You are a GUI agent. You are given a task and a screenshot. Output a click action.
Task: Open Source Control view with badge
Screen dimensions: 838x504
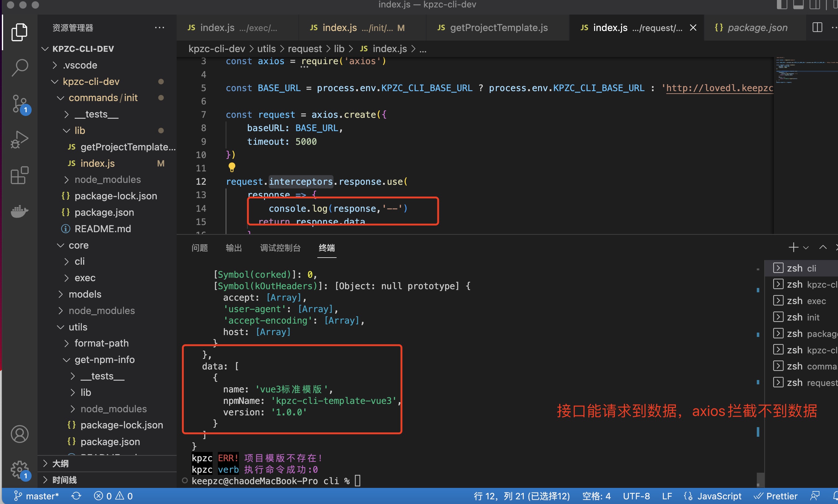coord(20,104)
